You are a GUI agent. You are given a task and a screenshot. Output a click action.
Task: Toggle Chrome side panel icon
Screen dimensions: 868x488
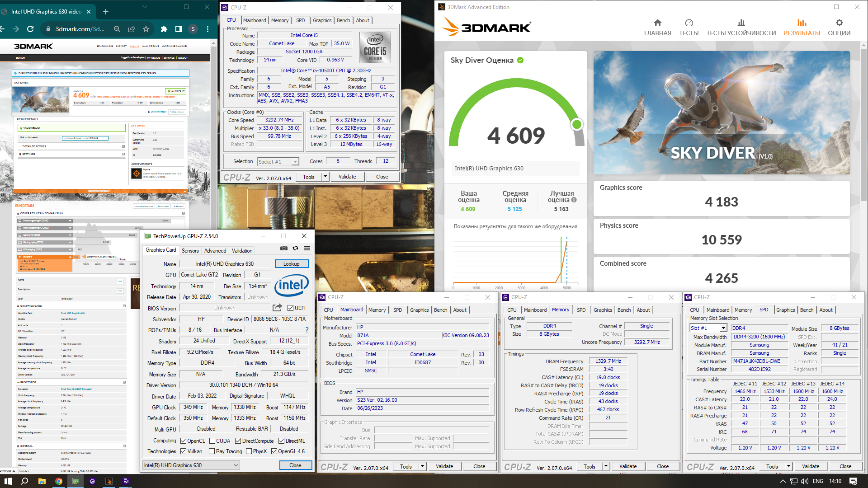[179, 29]
